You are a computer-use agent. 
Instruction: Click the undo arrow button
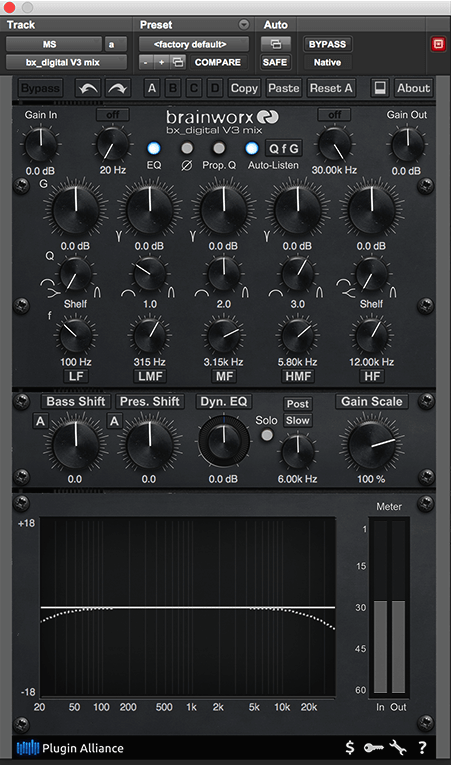88,88
